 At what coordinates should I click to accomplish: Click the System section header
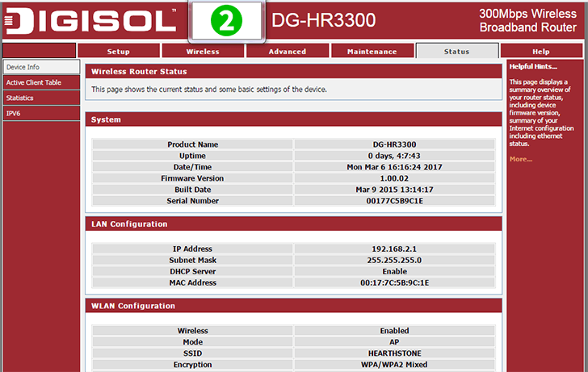(294, 119)
